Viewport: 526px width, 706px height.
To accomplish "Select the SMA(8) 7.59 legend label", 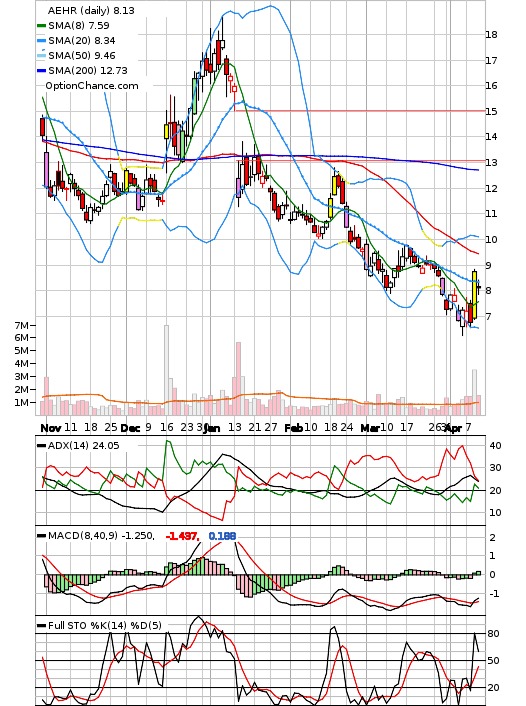I will 79,26.
